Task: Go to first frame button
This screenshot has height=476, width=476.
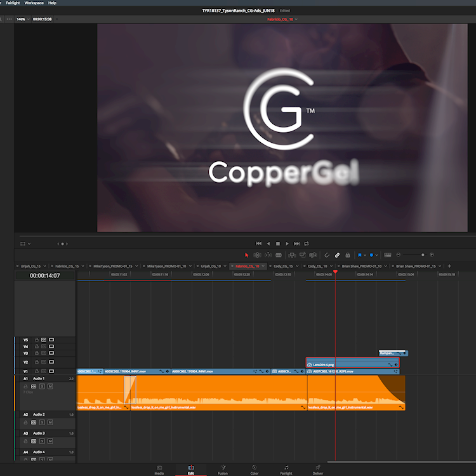Action: click(259, 244)
